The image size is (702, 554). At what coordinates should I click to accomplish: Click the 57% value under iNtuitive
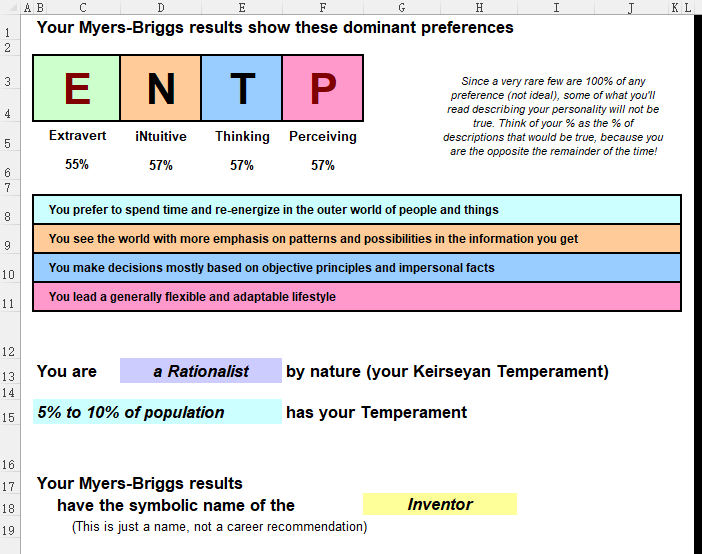point(161,165)
